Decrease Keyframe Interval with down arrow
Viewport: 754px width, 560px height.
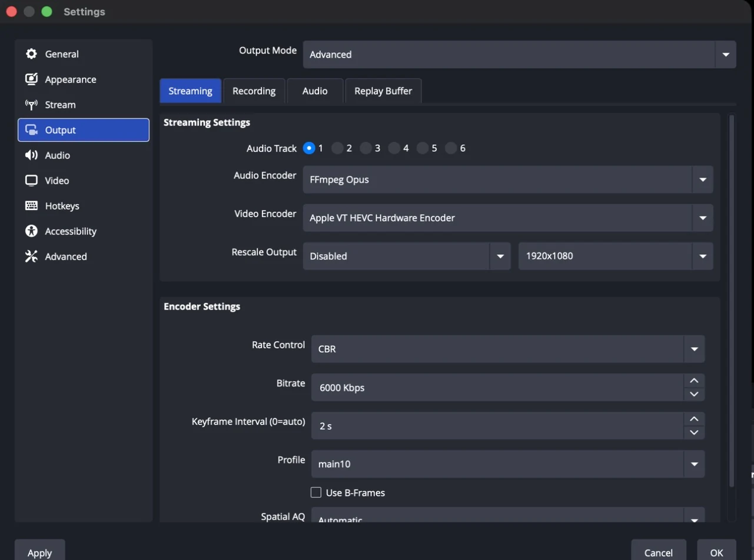point(694,432)
